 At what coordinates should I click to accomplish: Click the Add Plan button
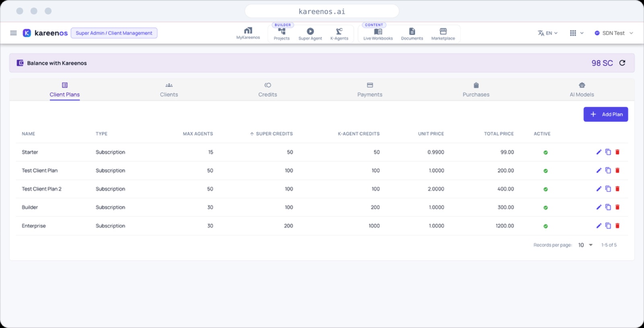coord(606,114)
